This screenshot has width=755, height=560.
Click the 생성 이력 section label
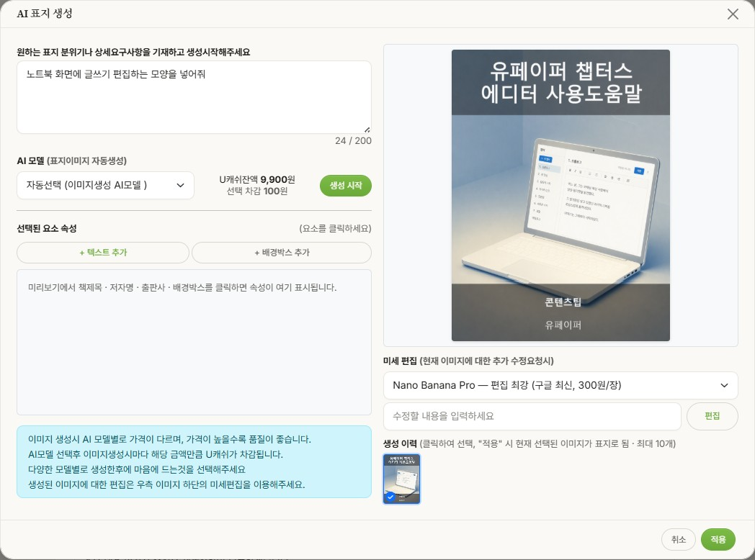point(530,443)
